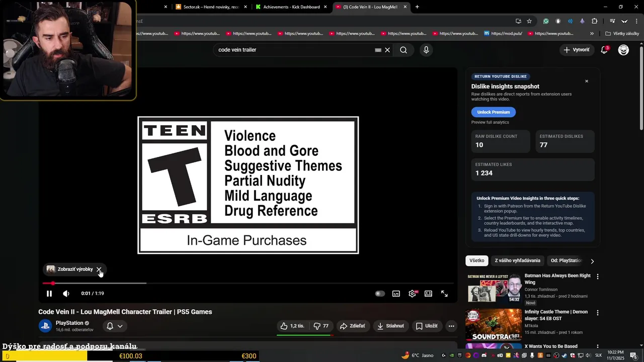Open Batman Has Always Been Right Wing thumbnail
The height and width of the screenshot is (362, 644).
coord(494,288)
